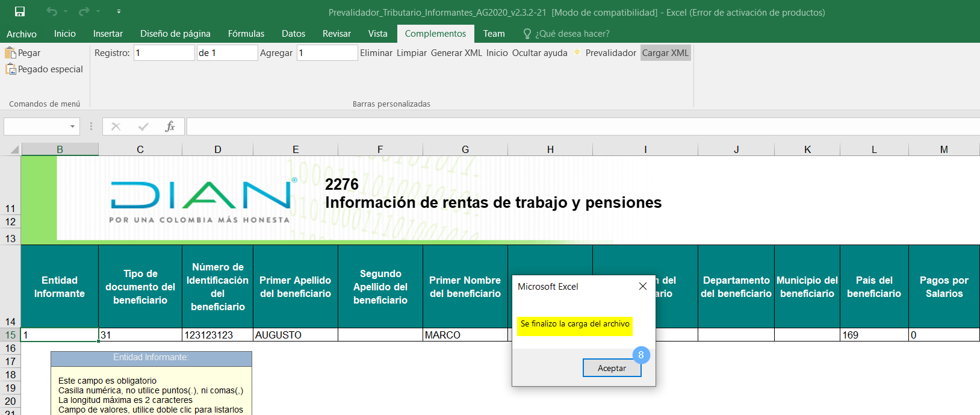Select column L header
The image size is (980, 415).
(874, 149)
